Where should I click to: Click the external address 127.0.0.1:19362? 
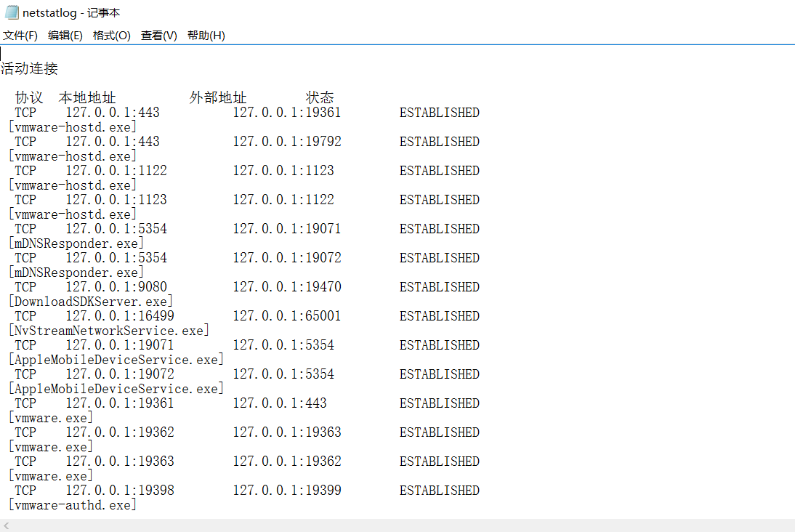[x=287, y=462]
